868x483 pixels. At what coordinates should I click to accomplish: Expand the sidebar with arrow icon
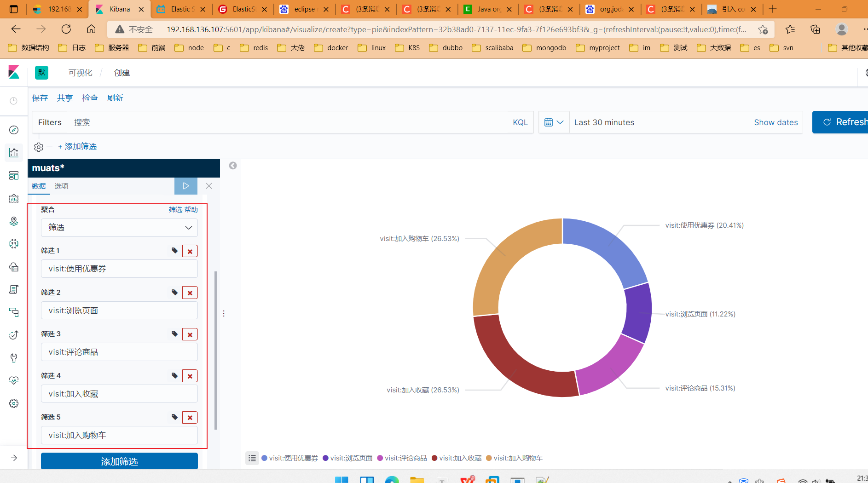click(x=14, y=458)
